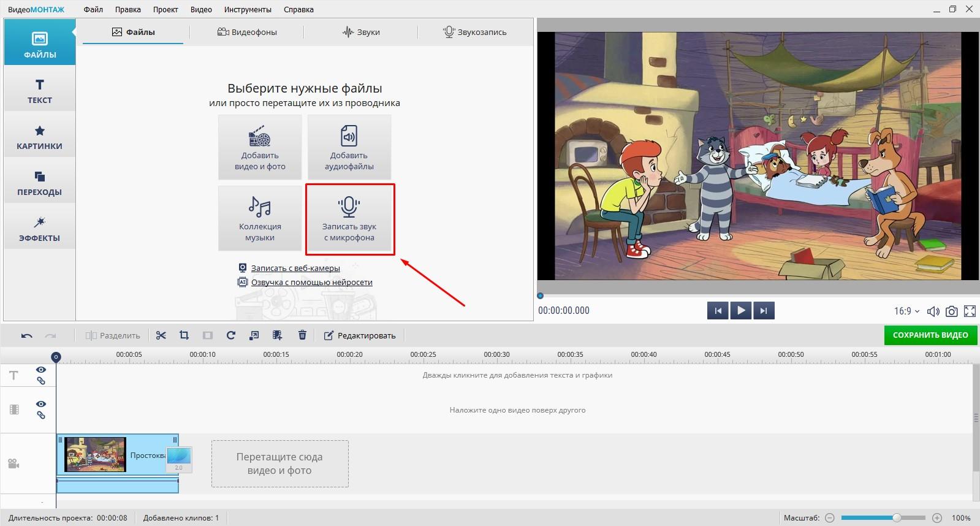Click the redo arrow icon
The height and width of the screenshot is (526, 980).
click(50, 335)
